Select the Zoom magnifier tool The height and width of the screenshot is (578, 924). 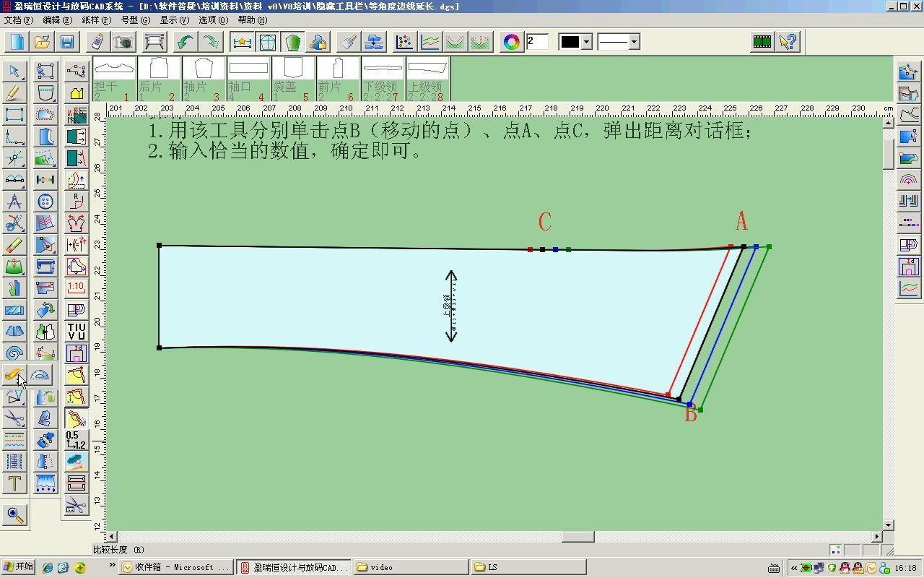[x=16, y=515]
